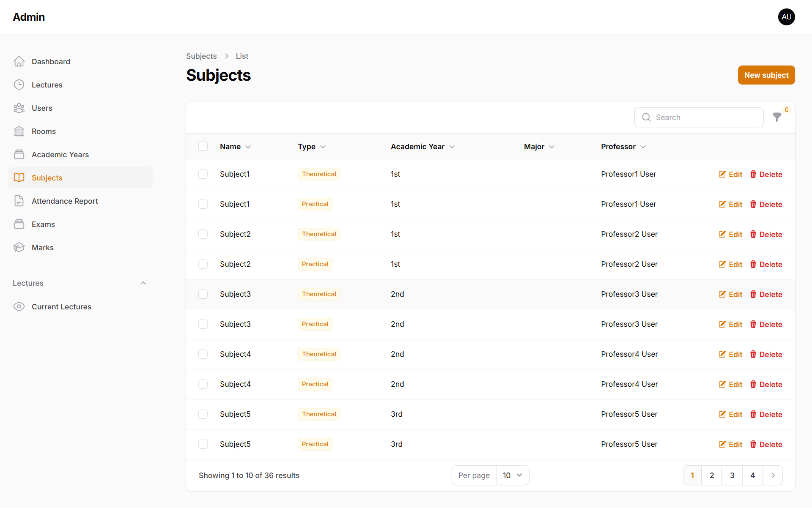Viewport: 812px width, 508px height.
Task: Open Attendance Report from the sidebar
Action: (x=80, y=201)
